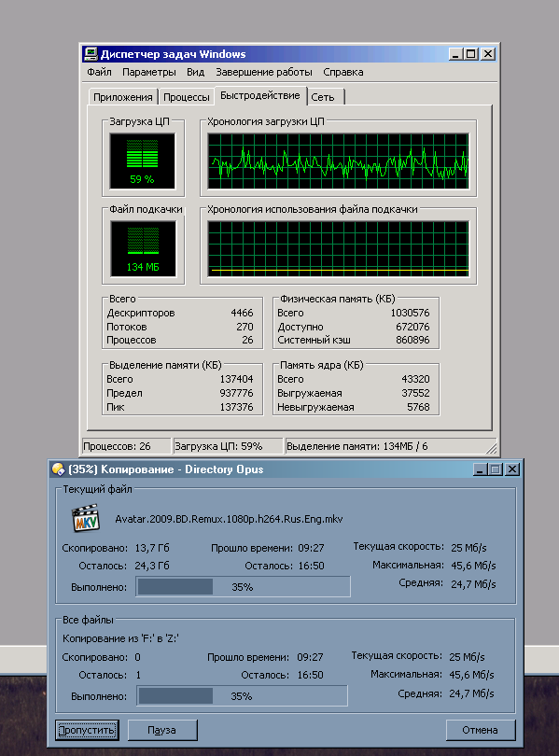Screen dimensions: 559x756
Task: Click the MKV file type icon
Action: click(x=86, y=519)
